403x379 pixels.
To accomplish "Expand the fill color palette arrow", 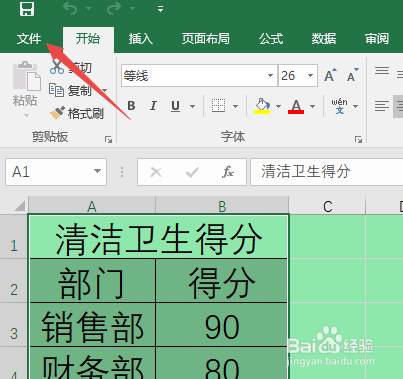I will [x=278, y=106].
